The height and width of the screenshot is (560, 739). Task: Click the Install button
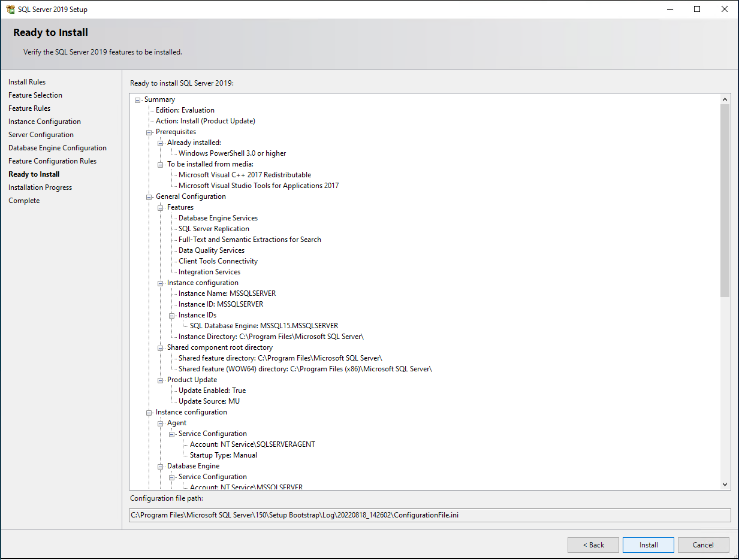pos(648,545)
